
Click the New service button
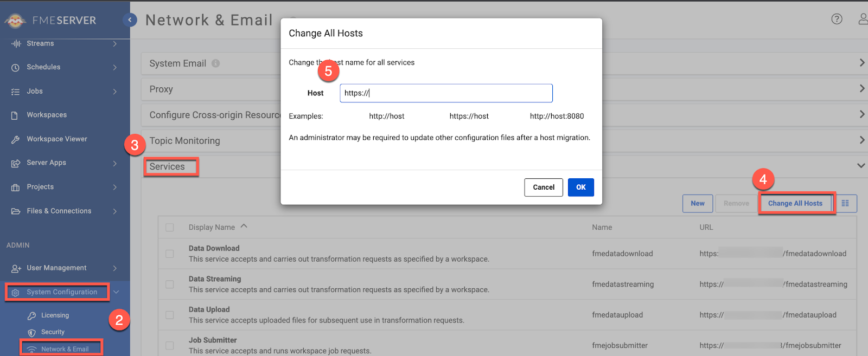coord(698,203)
